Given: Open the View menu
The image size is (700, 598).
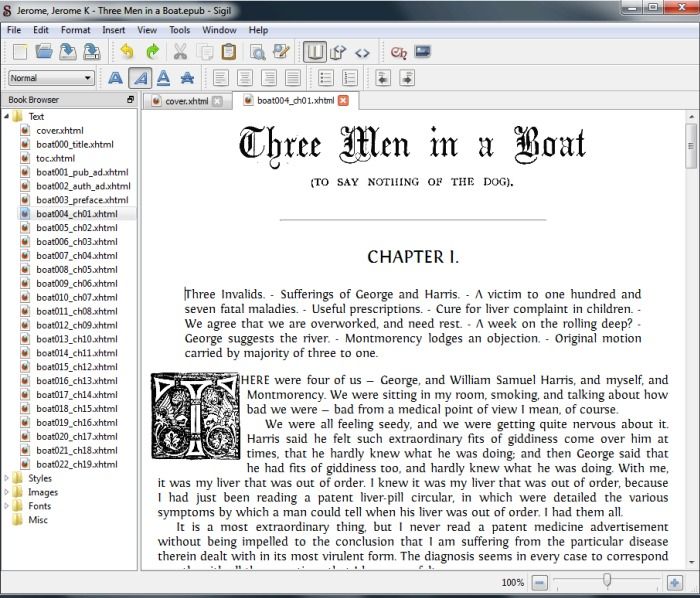Looking at the screenshot, I should point(147,30).
